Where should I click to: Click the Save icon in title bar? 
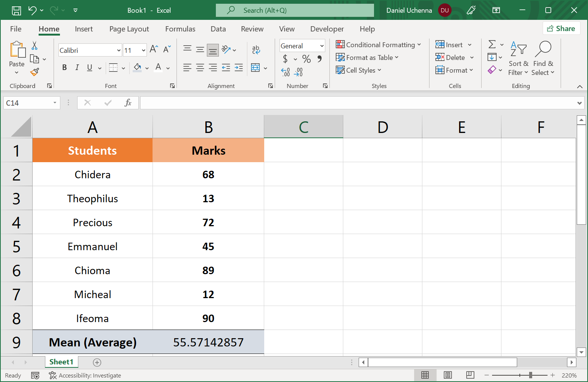click(16, 10)
